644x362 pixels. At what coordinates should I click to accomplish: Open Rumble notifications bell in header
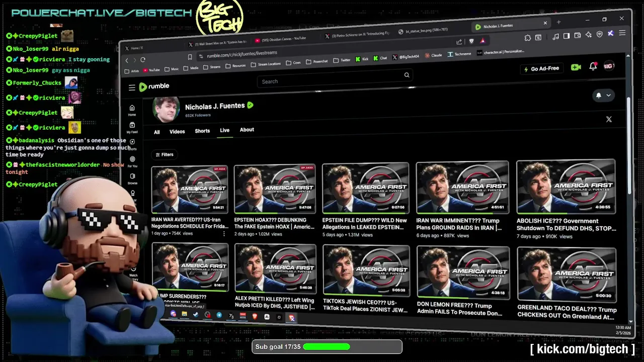(593, 66)
